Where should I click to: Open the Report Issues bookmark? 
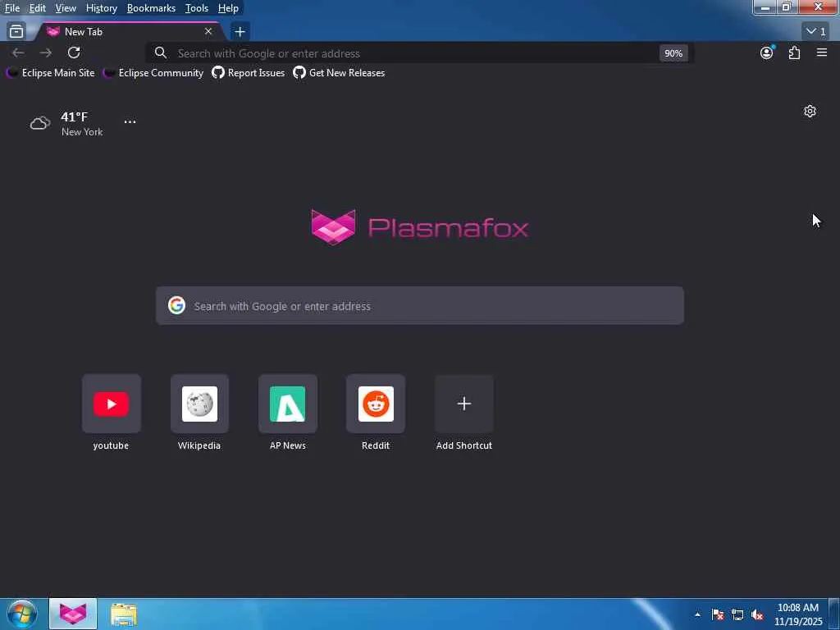click(248, 73)
